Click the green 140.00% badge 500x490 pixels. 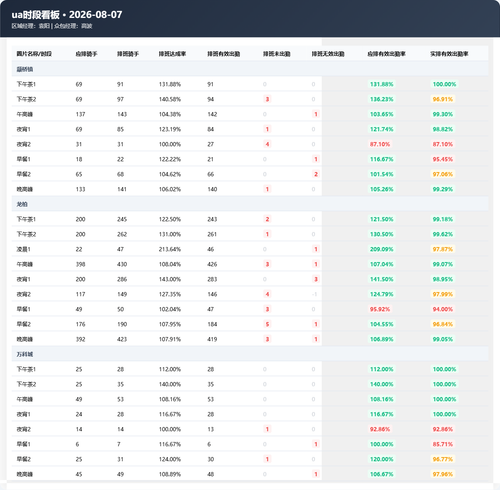(382, 384)
